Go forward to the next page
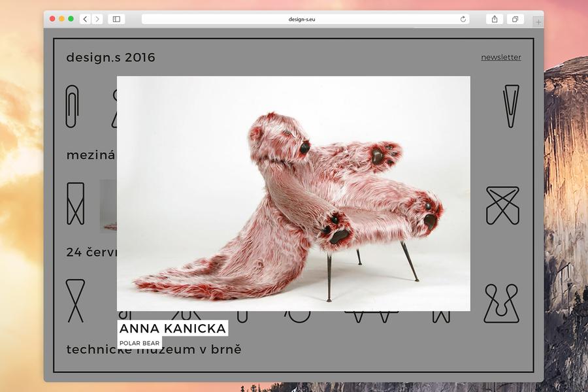The height and width of the screenshot is (392, 588). coord(97,19)
